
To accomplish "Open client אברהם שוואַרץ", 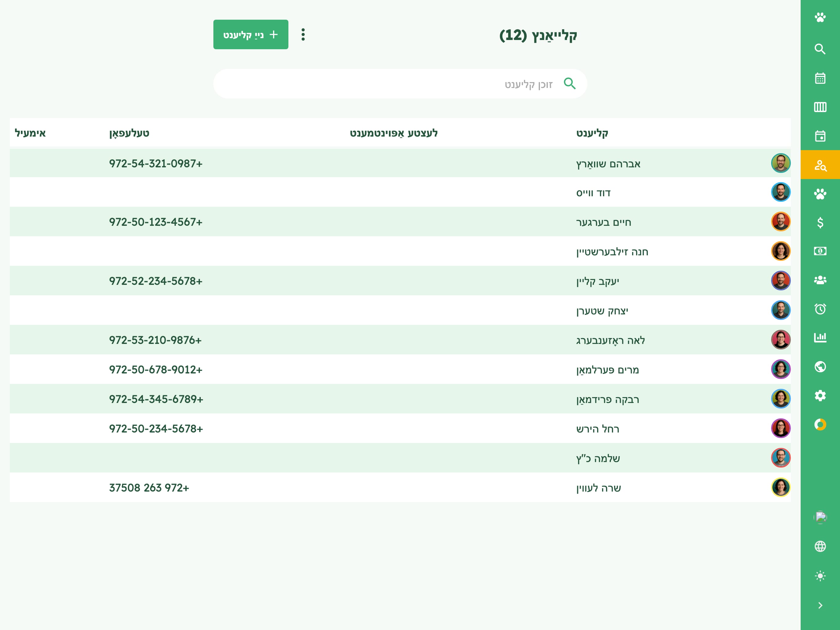I will click(608, 164).
